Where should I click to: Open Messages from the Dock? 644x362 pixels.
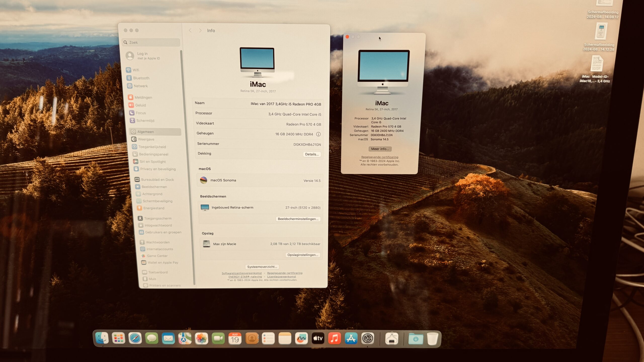(x=152, y=338)
